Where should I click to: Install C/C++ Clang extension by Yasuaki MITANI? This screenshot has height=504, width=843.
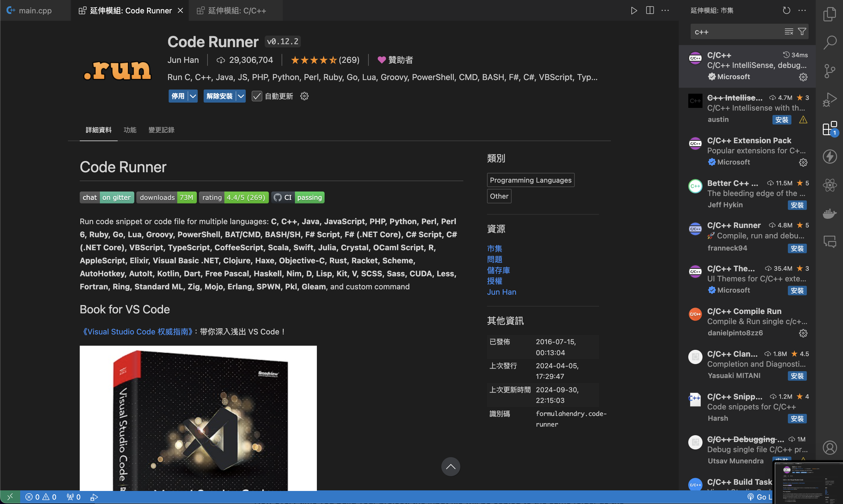[797, 376]
